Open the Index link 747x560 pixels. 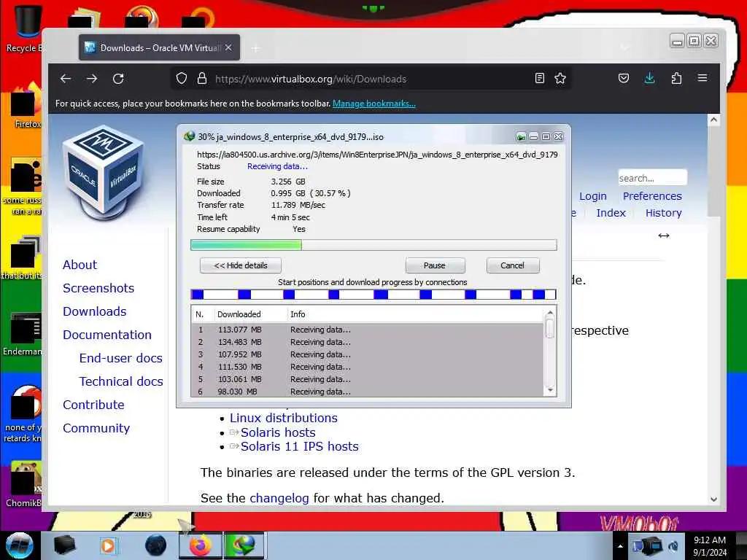click(611, 213)
